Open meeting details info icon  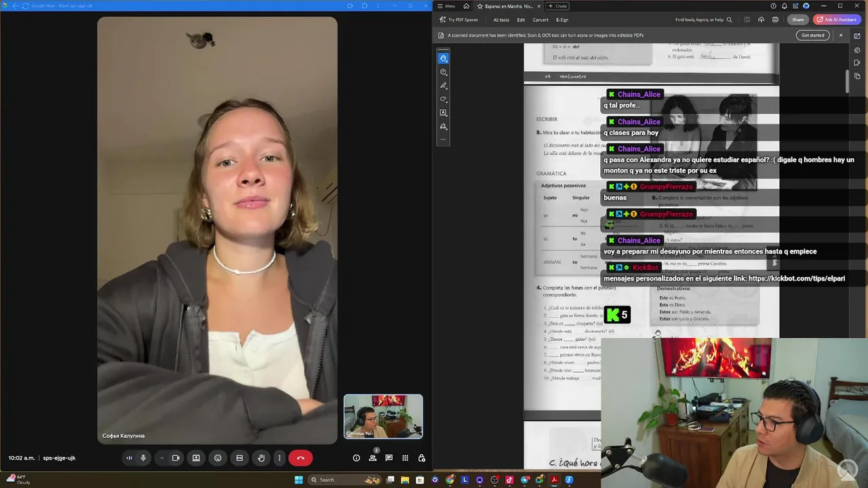[x=356, y=458]
